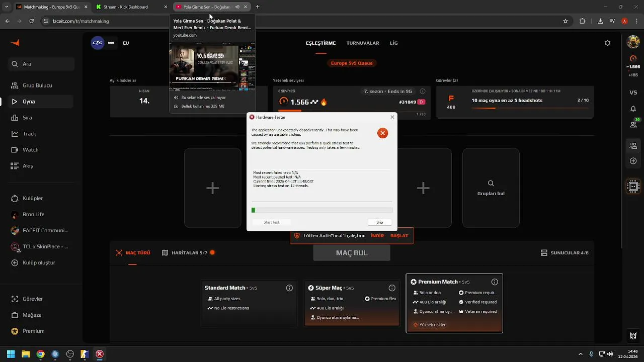
Task: Open the 10 maç oyna mission card
Action: [x=515, y=103]
